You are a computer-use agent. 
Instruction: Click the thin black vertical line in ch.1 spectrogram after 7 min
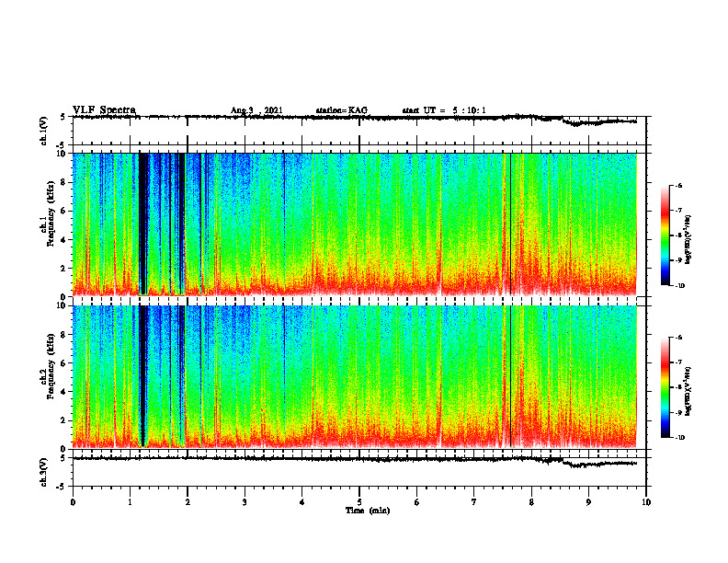[510, 224]
